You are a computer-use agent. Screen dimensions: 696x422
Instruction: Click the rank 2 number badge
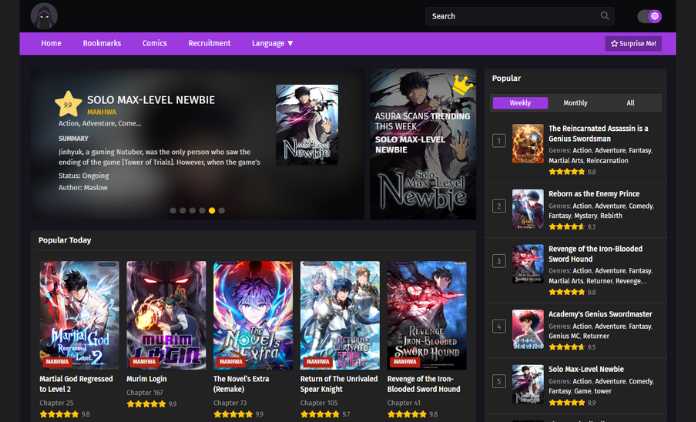tap(498, 206)
